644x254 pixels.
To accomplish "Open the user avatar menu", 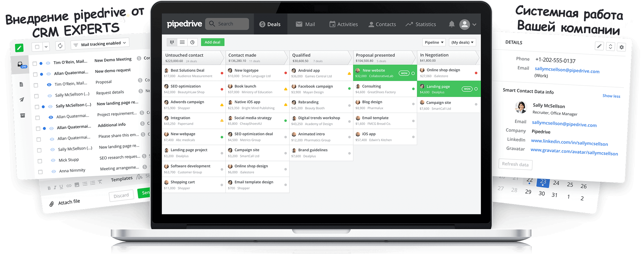I will tap(468, 24).
